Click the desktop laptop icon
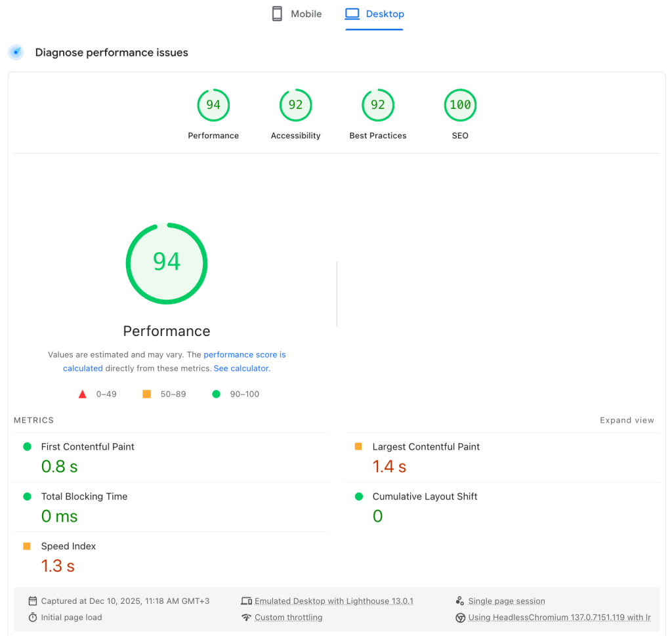The width and height of the screenshot is (672, 636). pos(352,14)
